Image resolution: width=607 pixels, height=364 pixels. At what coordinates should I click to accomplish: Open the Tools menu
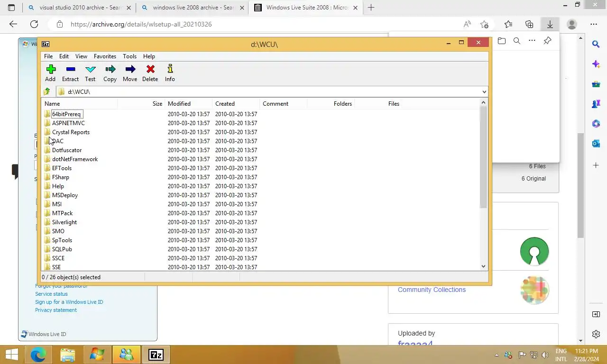point(129,56)
